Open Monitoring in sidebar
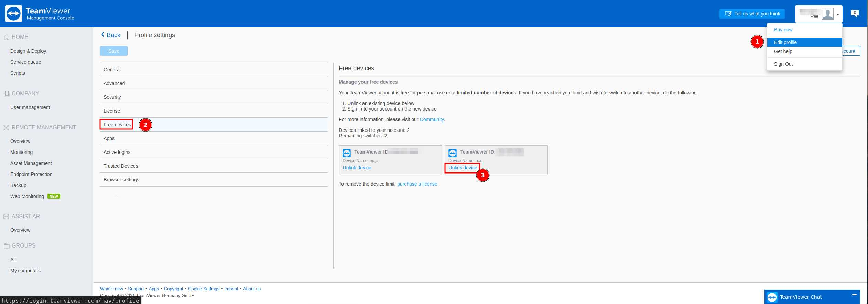The image size is (868, 304). coord(22,152)
